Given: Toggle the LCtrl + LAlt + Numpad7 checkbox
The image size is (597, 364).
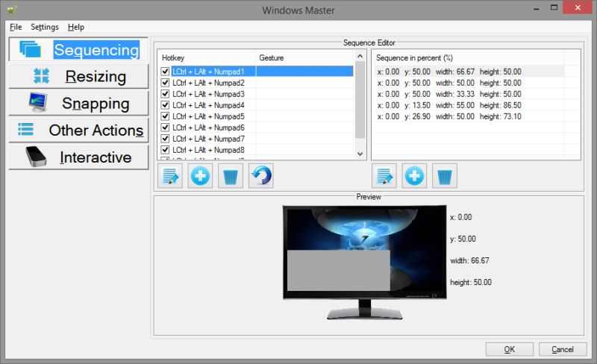Looking at the screenshot, I should [165, 139].
